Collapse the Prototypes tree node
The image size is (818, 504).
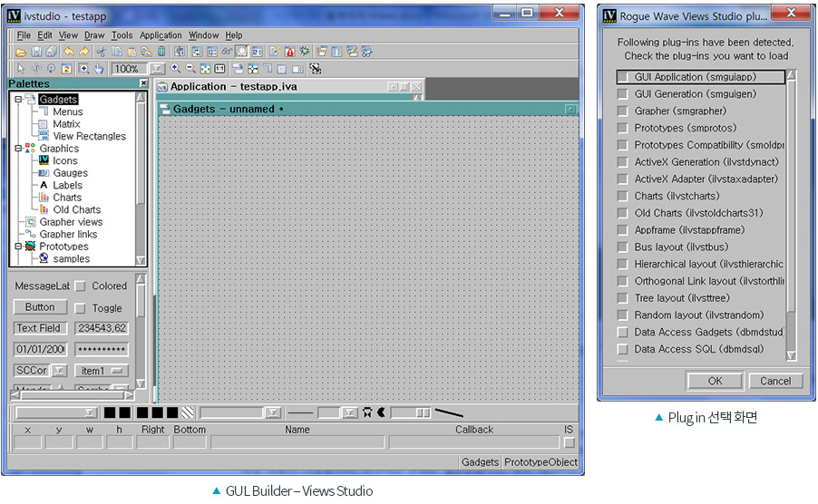click(18, 246)
